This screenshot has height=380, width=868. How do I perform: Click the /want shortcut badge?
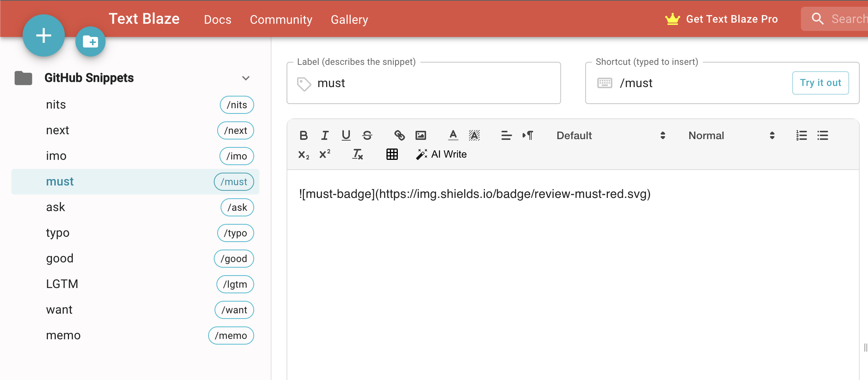point(235,310)
